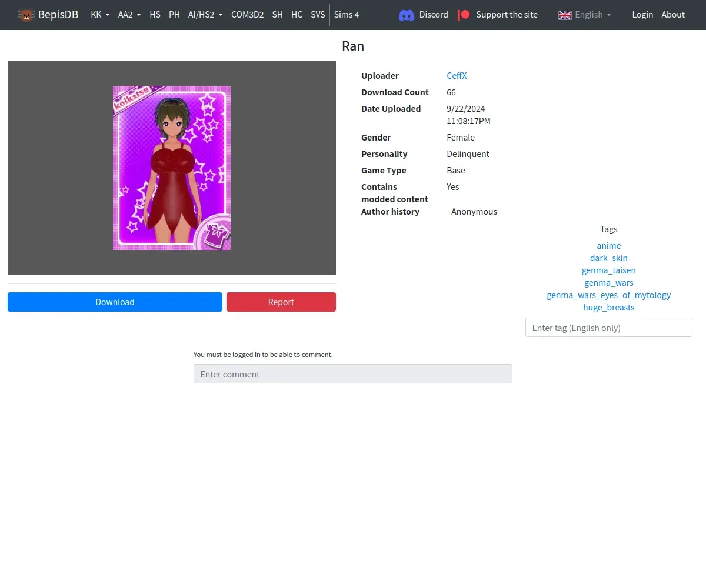This screenshot has height=588, width=706.
Task: Open the English language dropdown
Action: (x=592, y=15)
